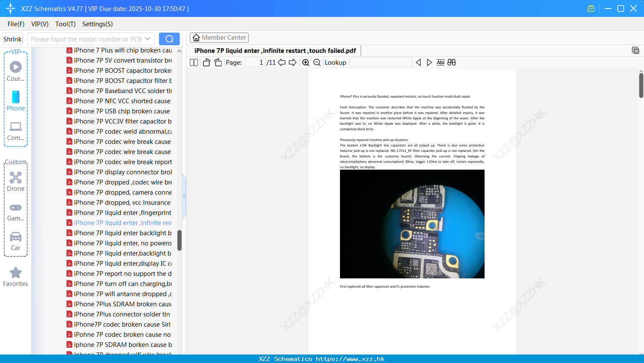Screen dimensions: 644x363
Task: Click the yellow VIP store icon in title bar
Action: point(591,8)
